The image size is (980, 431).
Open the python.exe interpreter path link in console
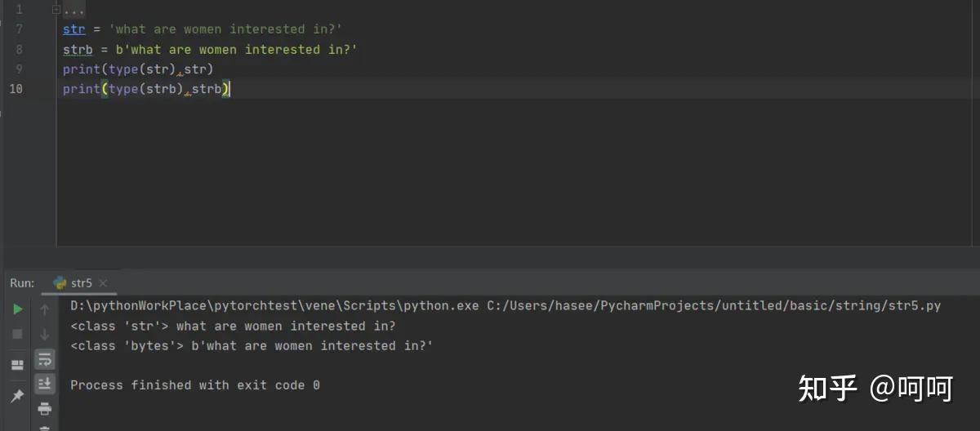pos(274,306)
